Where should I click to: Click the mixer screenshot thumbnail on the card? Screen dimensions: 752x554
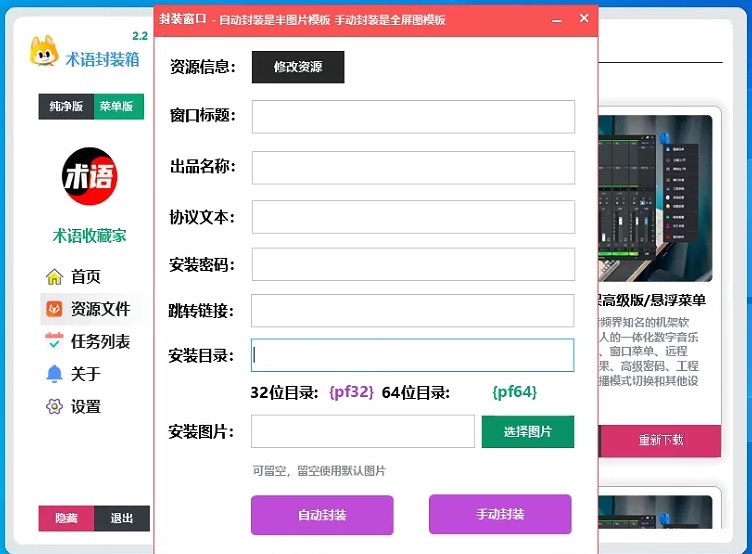(x=655, y=198)
